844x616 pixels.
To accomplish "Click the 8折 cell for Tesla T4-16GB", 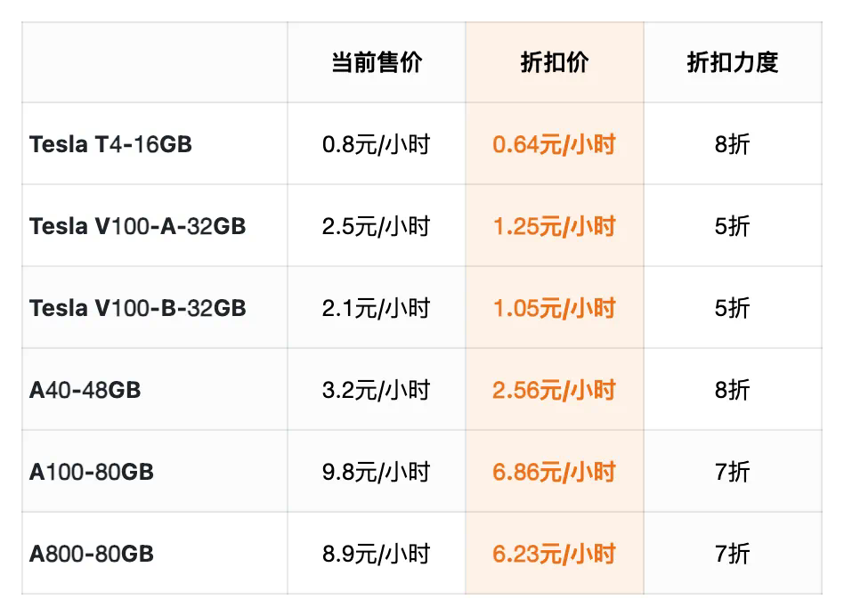I will (x=732, y=144).
